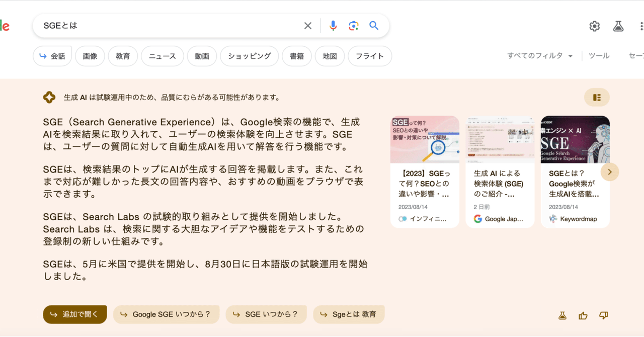The image size is (644, 337).
Task: Give positive feedback with the thumbs up icon
Action: pos(583,315)
